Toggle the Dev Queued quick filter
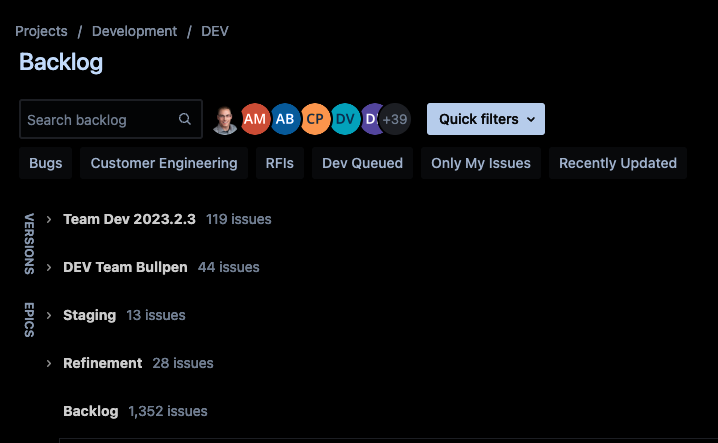 (362, 163)
